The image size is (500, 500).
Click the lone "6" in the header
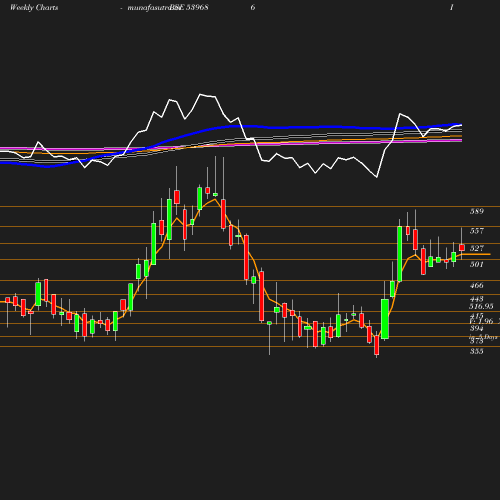[253, 7]
